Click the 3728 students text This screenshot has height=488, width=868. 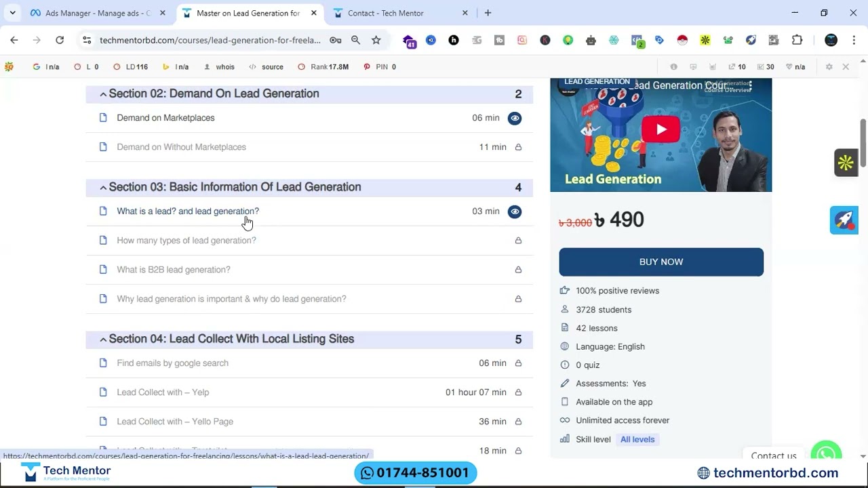(x=604, y=310)
